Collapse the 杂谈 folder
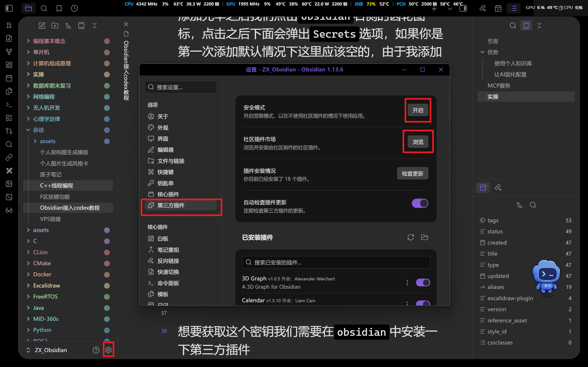 coord(28,130)
